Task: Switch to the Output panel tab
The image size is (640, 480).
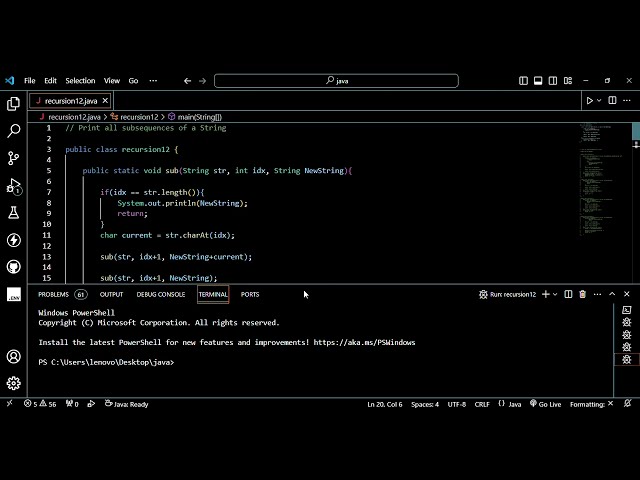Action: (x=111, y=294)
